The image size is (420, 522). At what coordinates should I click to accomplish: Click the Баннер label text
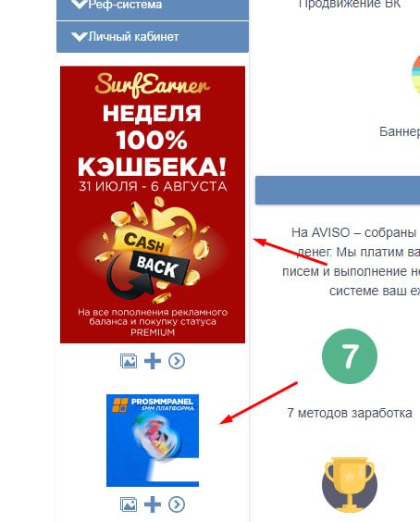pyautogui.click(x=400, y=131)
